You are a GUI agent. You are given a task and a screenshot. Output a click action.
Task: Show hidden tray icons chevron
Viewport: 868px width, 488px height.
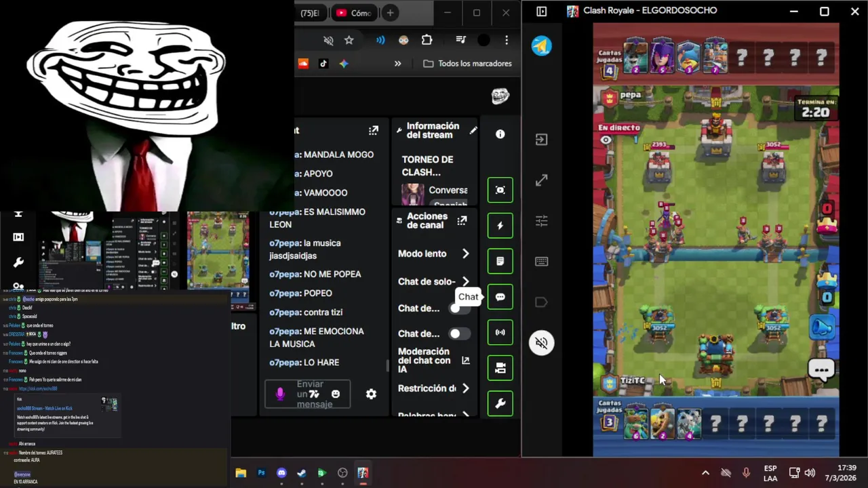(x=705, y=473)
